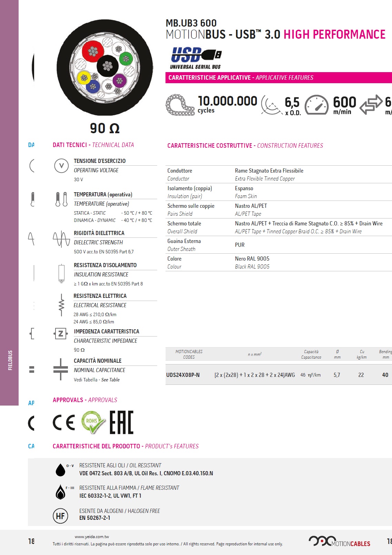The image size is (392, 555).
Task: Click the dynamic temperature range - 40 °C / + 80 °C
Action: coord(137,220)
